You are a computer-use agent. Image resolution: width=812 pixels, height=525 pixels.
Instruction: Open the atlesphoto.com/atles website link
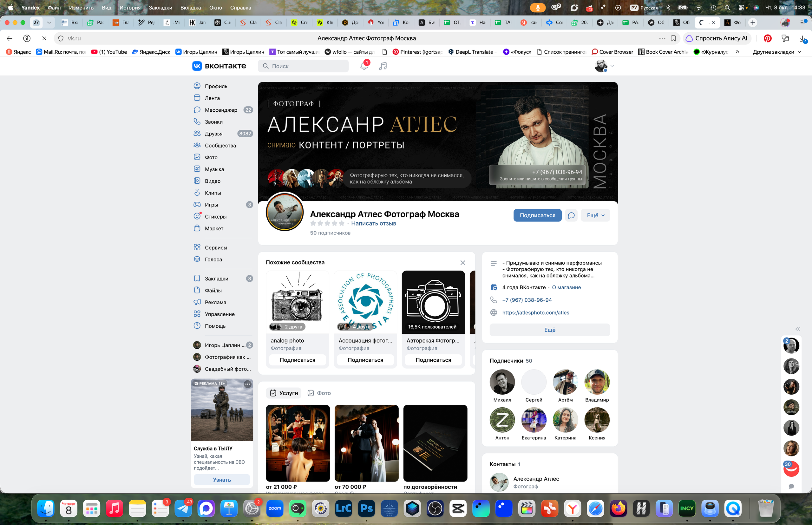[535, 312]
